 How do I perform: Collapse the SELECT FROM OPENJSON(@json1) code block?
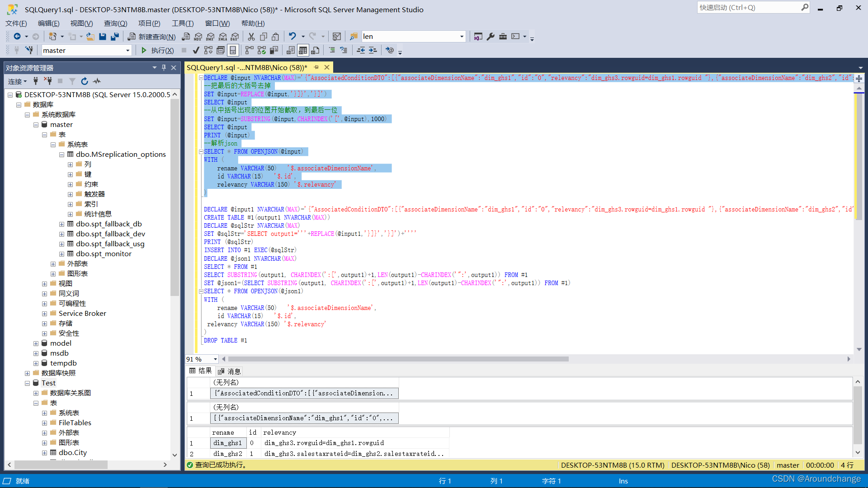tap(201, 291)
